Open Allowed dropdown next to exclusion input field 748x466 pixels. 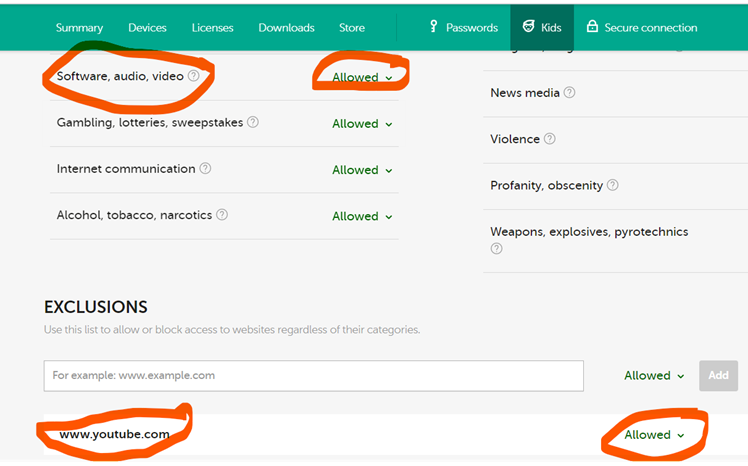click(654, 376)
